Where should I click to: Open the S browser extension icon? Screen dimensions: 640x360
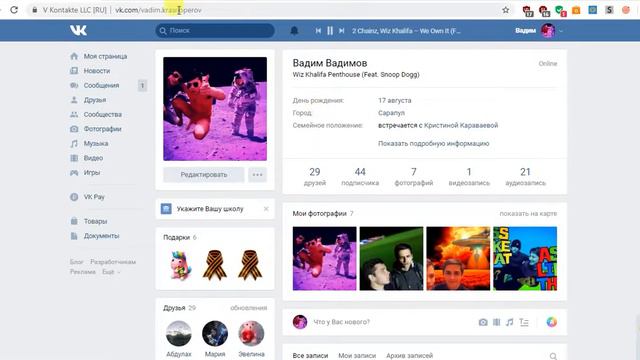click(609, 10)
